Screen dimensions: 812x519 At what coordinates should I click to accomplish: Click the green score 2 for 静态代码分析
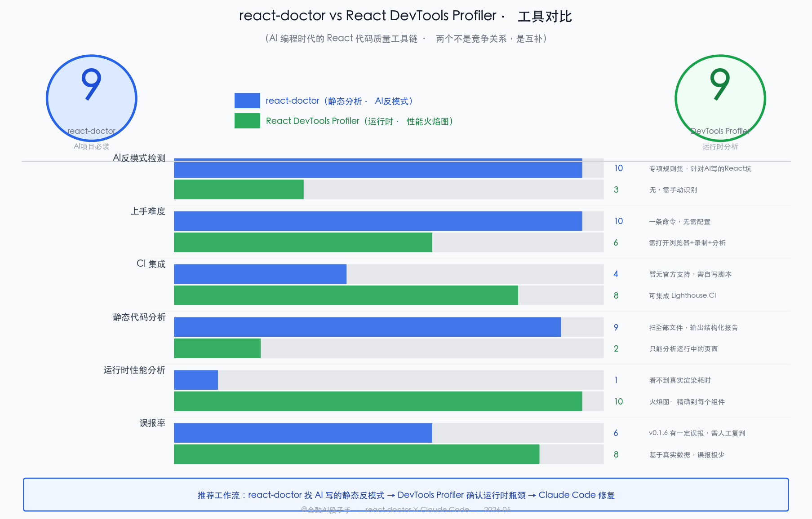click(616, 348)
